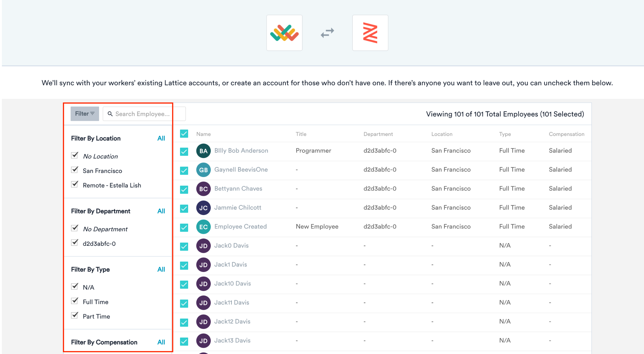Uncheck Jack11 Davis's row checkbox

[184, 303]
